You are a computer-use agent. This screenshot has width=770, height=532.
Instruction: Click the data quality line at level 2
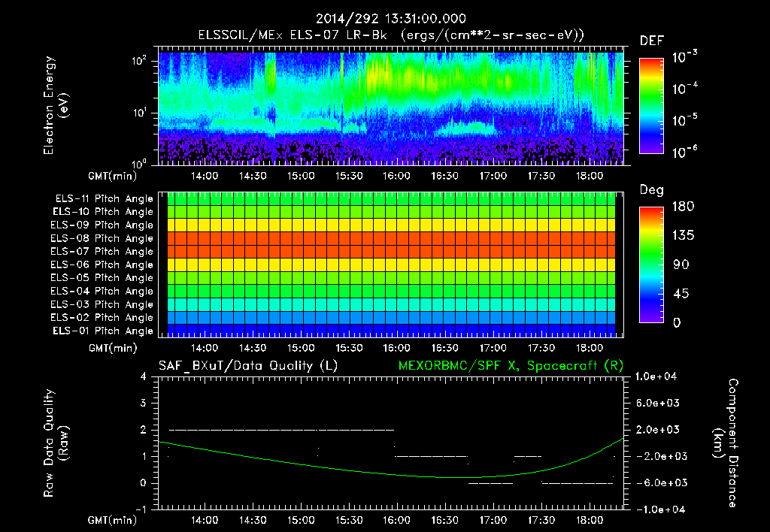[281, 430]
